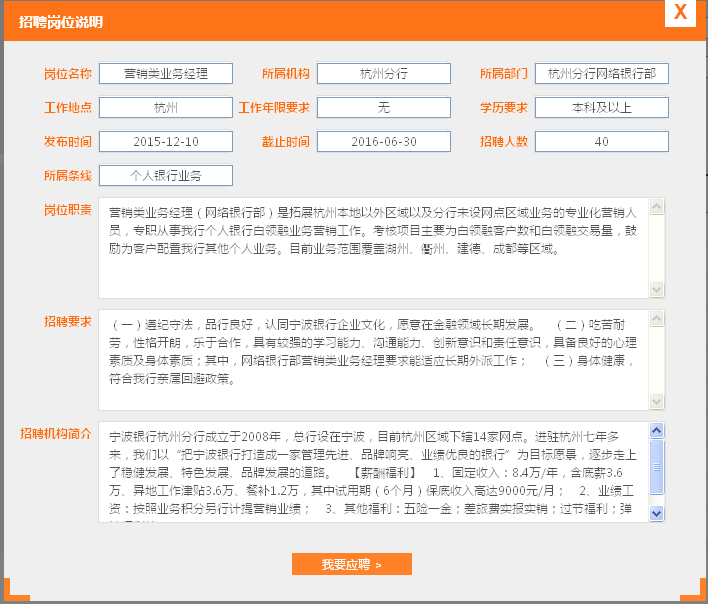
Task: Click the up arrow of 岗位职责 scrollbar
Action: [657, 206]
